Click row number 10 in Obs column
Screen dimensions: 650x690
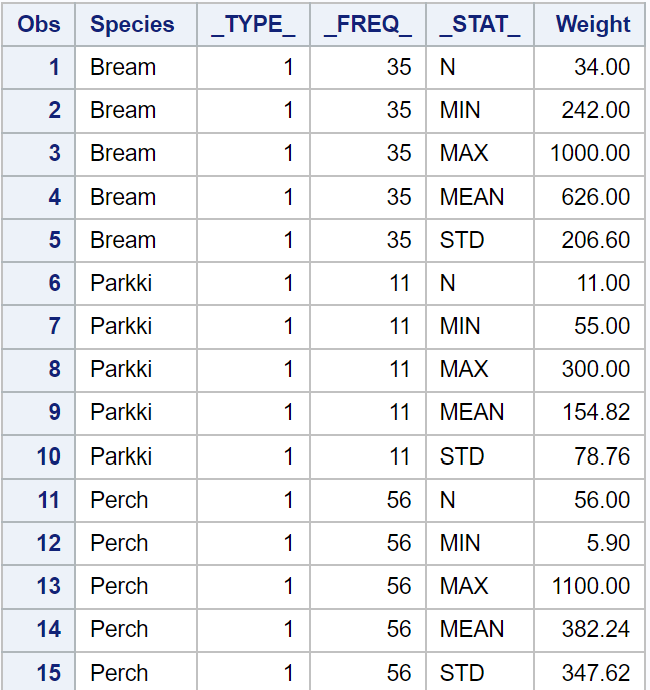tap(39, 456)
